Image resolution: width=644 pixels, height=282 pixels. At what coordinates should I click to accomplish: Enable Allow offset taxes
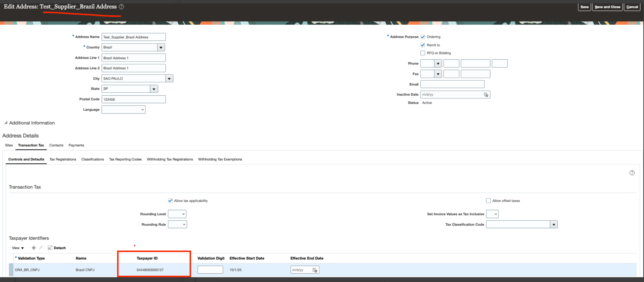pos(488,200)
